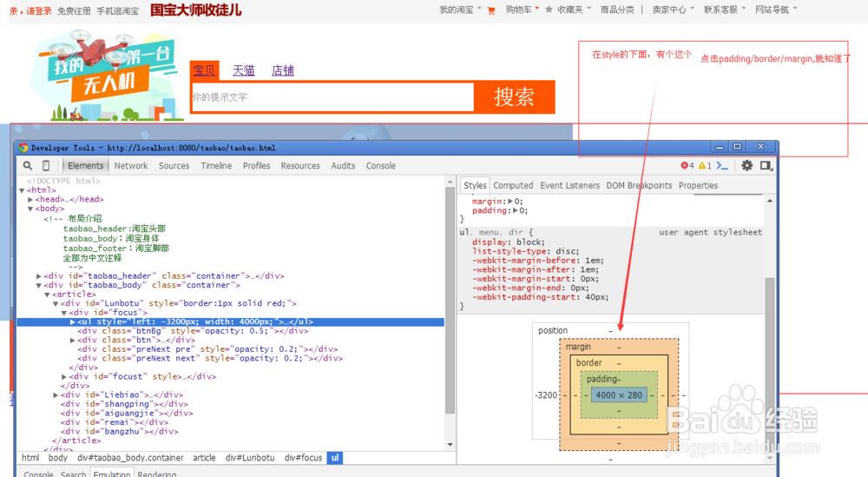Click the highlighted ul breadcrumb item
This screenshot has height=477, width=868.
(335, 458)
